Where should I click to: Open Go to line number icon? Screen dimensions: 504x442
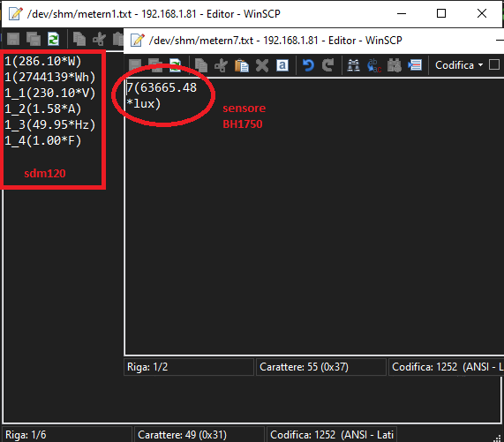coord(415,65)
